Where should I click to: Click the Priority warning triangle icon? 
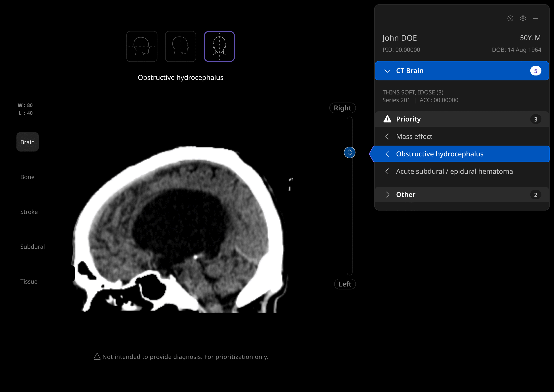387,119
